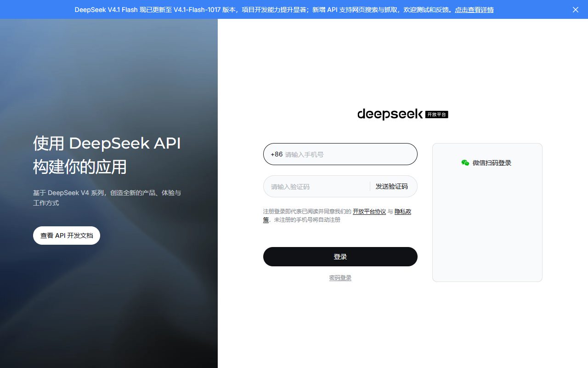Click the +86 country code prefix

click(277, 155)
